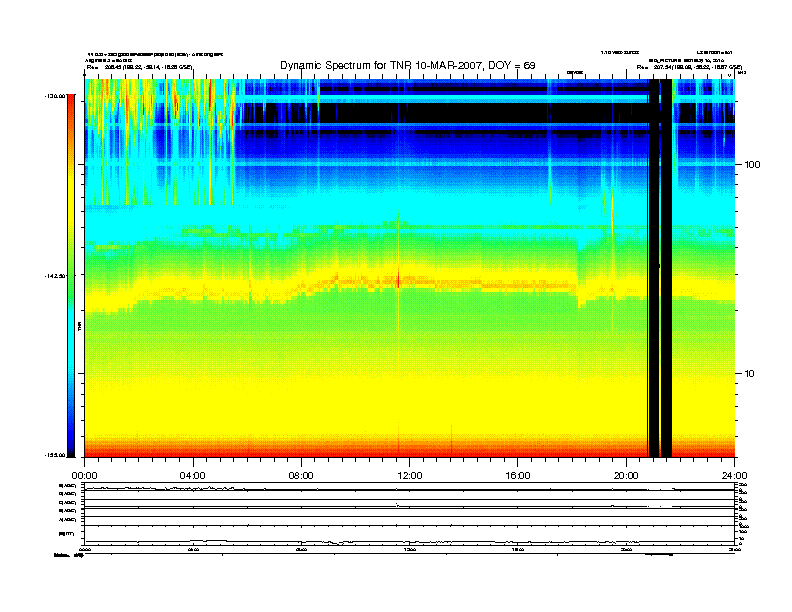This screenshot has width=792, height=612.
Task: Click the red burst on the plasma line near 11:40
Action: click(398, 279)
